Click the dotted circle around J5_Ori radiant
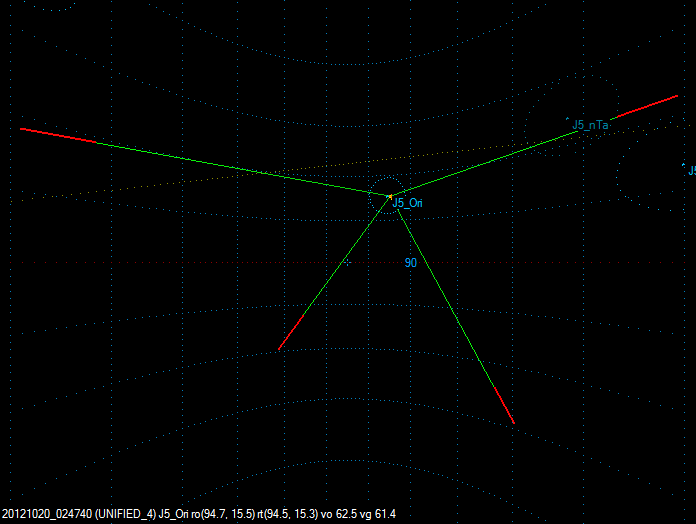 click(387, 196)
